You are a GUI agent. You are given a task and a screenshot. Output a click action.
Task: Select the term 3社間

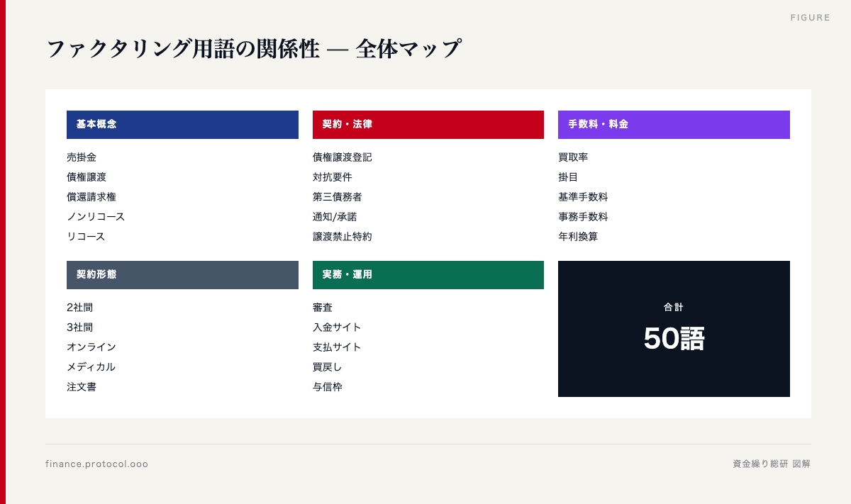(x=80, y=327)
